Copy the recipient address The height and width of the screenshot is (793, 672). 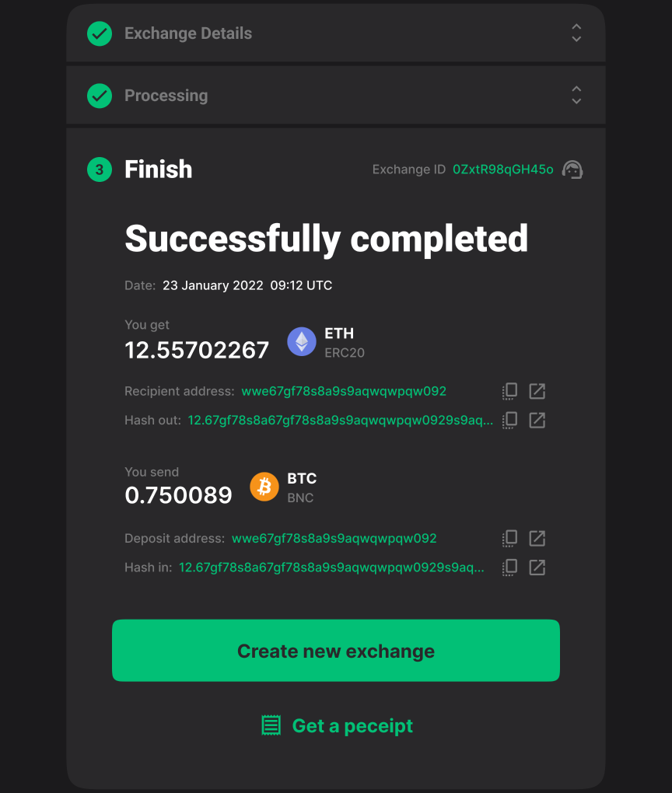[x=509, y=391]
